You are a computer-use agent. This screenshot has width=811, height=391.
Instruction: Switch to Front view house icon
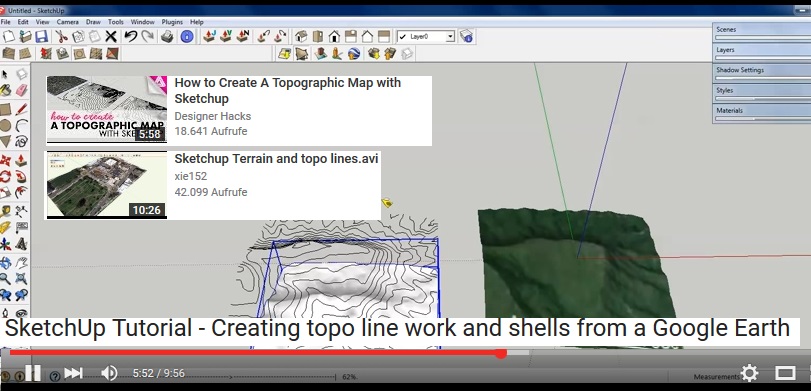(x=334, y=37)
